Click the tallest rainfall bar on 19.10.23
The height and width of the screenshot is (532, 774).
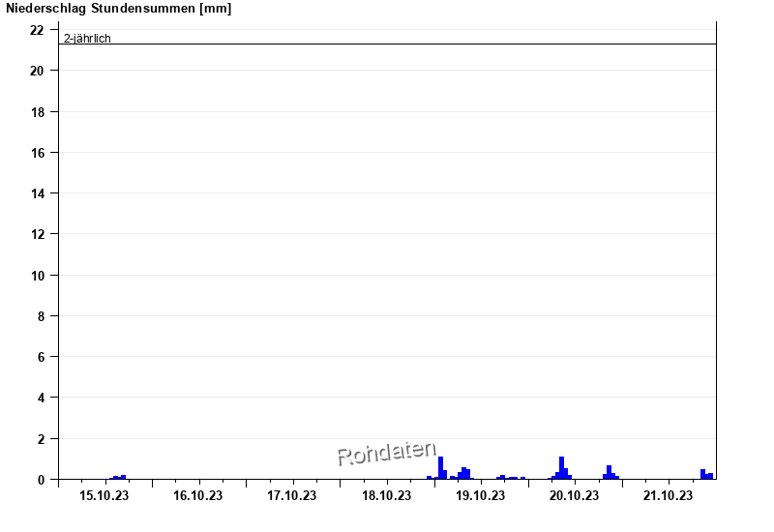pos(441,468)
